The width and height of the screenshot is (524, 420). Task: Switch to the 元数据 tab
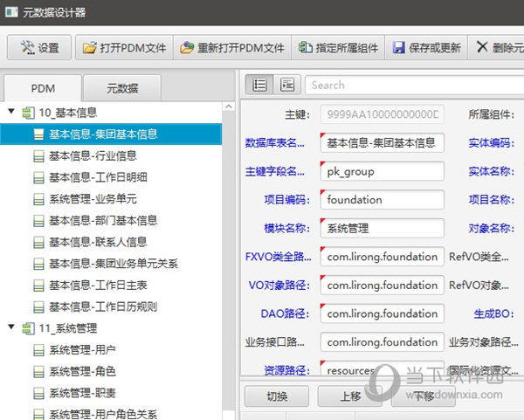click(122, 88)
